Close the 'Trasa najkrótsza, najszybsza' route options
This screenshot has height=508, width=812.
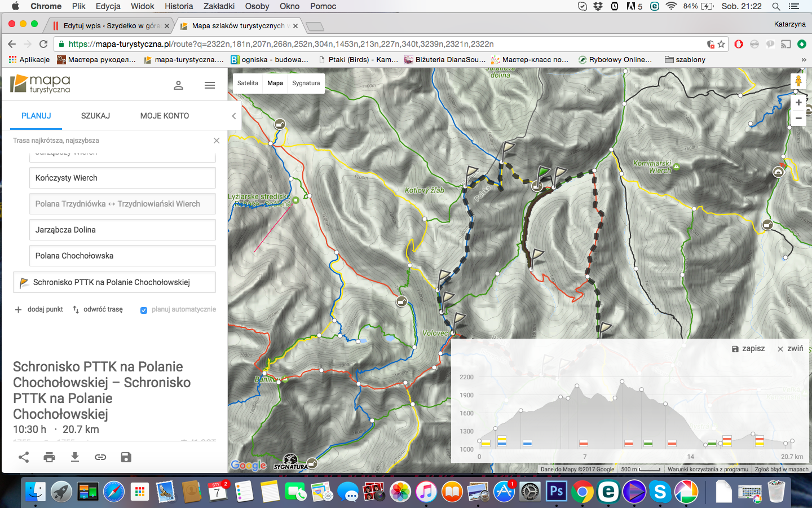217,141
